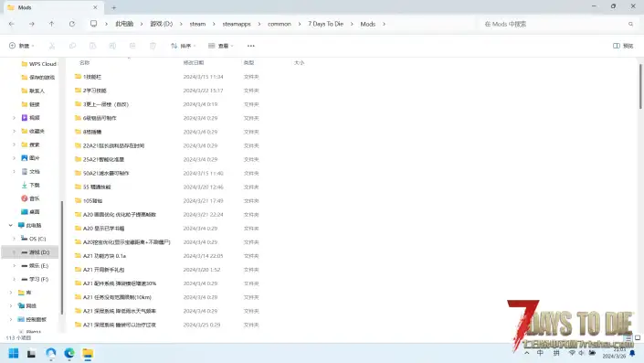The height and width of the screenshot is (363, 644).
Task: Select the folder 2学习技能
Action: coord(95,91)
